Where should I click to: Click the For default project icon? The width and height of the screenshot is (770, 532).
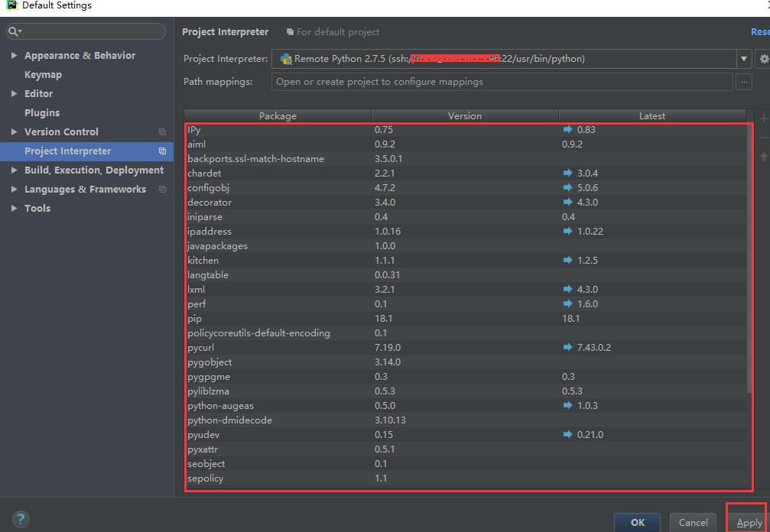(291, 32)
